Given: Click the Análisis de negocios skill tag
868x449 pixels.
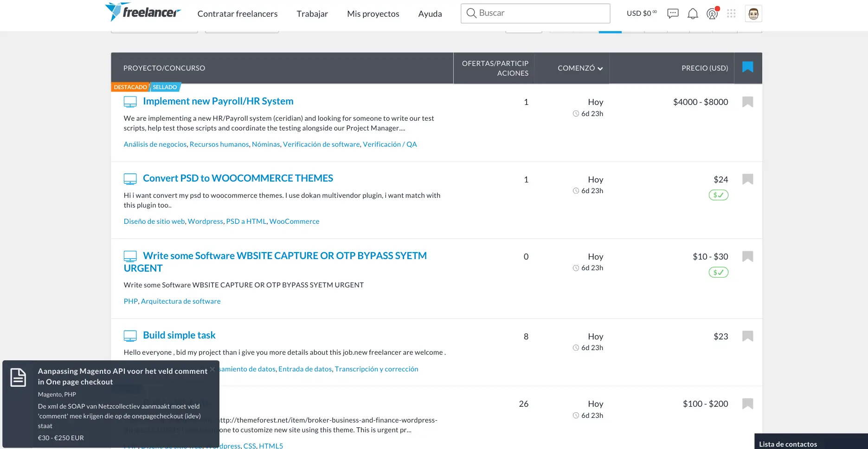Looking at the screenshot, I should 155,144.
